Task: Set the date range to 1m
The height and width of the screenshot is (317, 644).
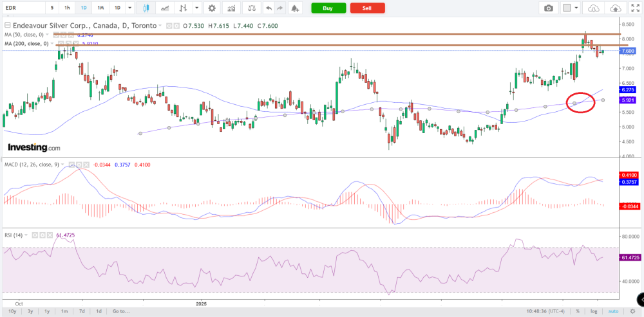Action: pyautogui.click(x=64, y=311)
